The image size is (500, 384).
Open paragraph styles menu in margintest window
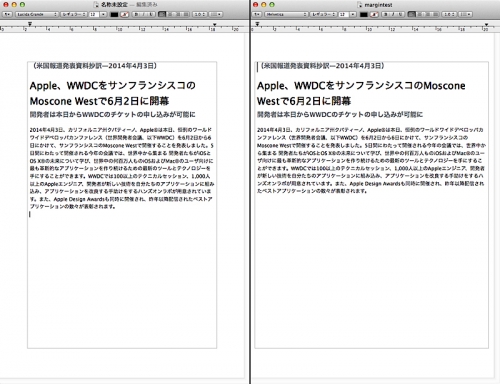click(x=257, y=14)
